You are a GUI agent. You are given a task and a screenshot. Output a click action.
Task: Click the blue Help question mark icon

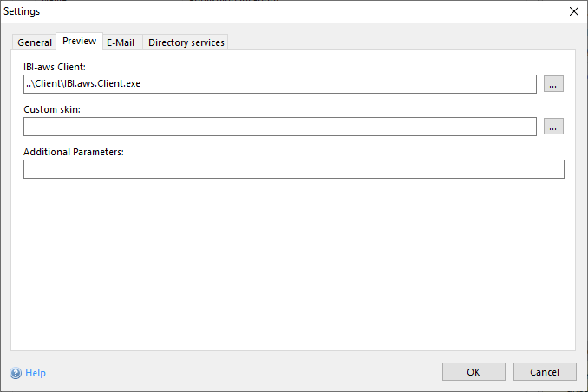point(16,373)
